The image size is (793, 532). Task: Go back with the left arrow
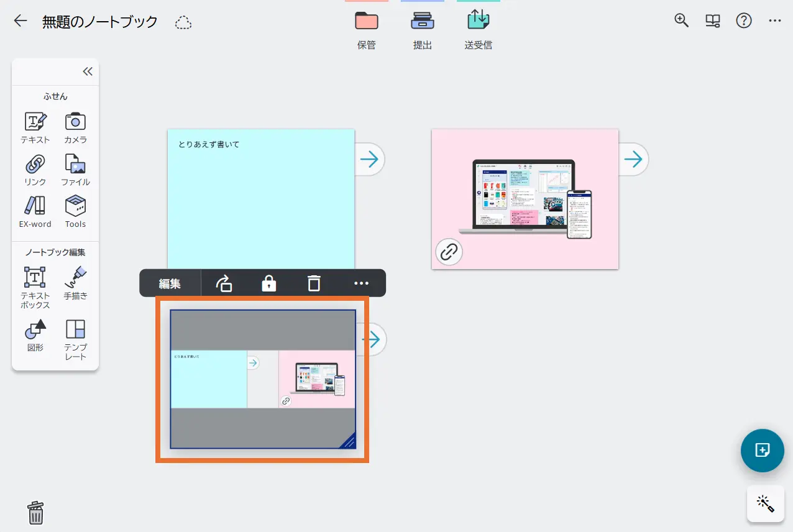pyautogui.click(x=21, y=21)
